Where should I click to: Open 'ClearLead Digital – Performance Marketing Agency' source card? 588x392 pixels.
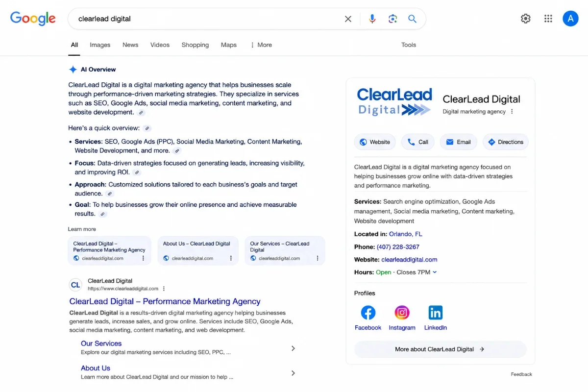click(x=109, y=250)
